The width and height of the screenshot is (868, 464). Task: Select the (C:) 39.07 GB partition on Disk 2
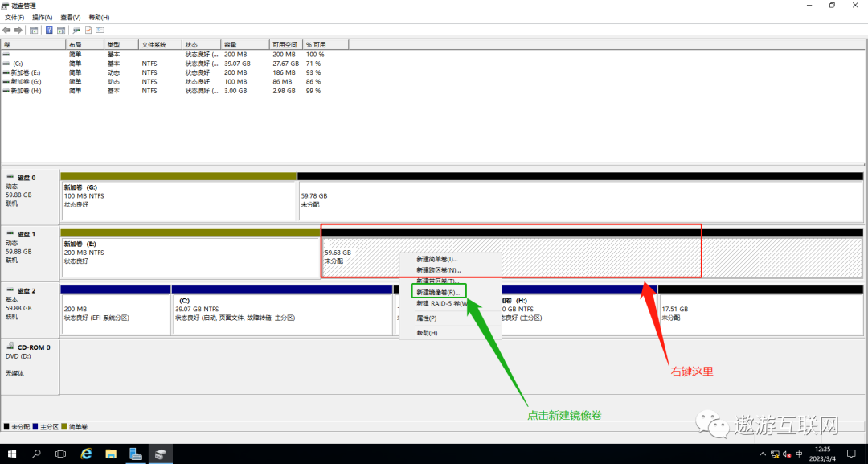pos(282,310)
